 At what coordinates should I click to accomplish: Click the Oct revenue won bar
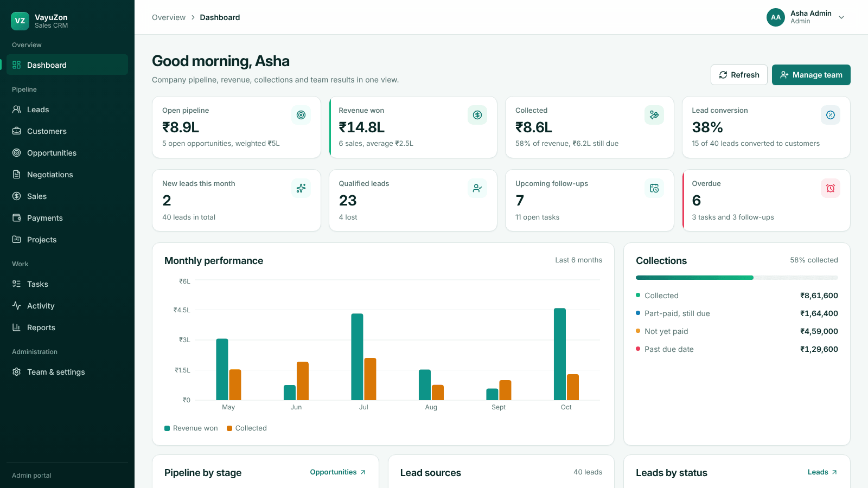[560, 354]
